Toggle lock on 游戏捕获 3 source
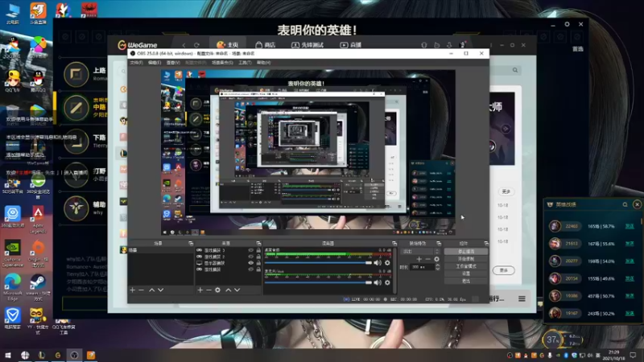The height and width of the screenshot is (362, 644). point(258,250)
